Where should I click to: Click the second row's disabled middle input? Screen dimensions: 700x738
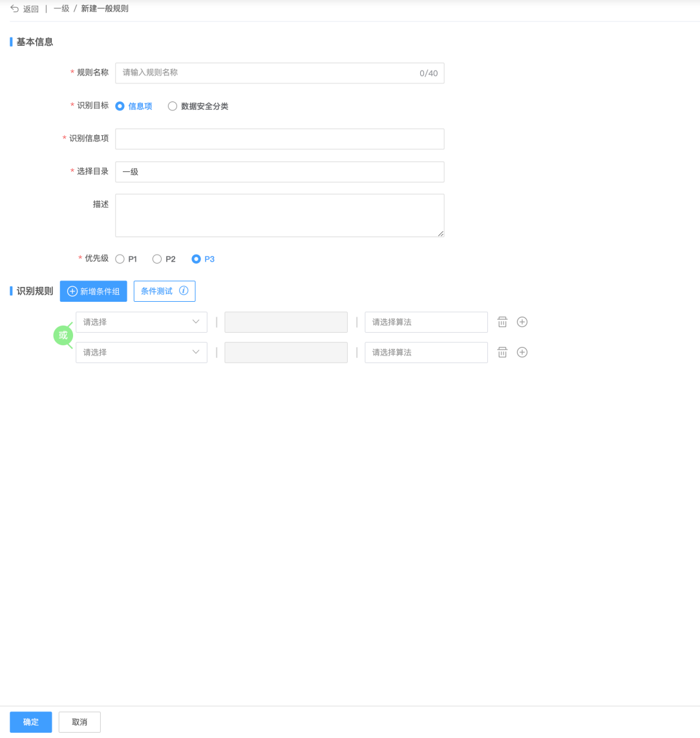pos(286,352)
